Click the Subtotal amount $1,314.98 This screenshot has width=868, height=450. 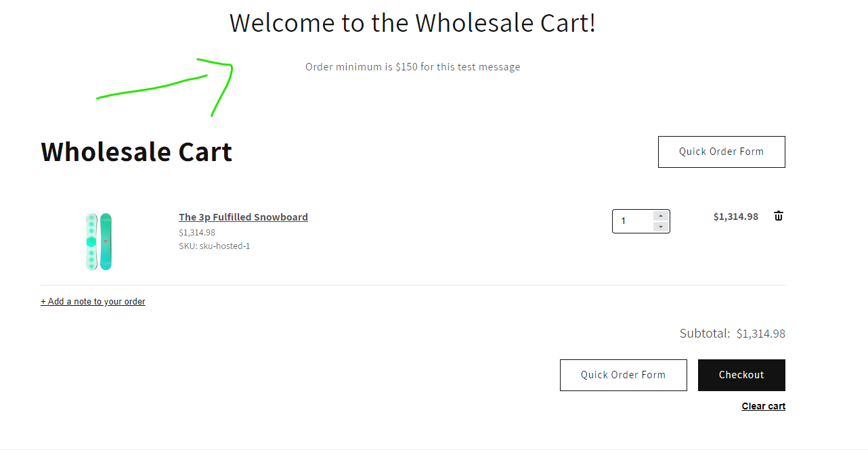click(x=761, y=334)
